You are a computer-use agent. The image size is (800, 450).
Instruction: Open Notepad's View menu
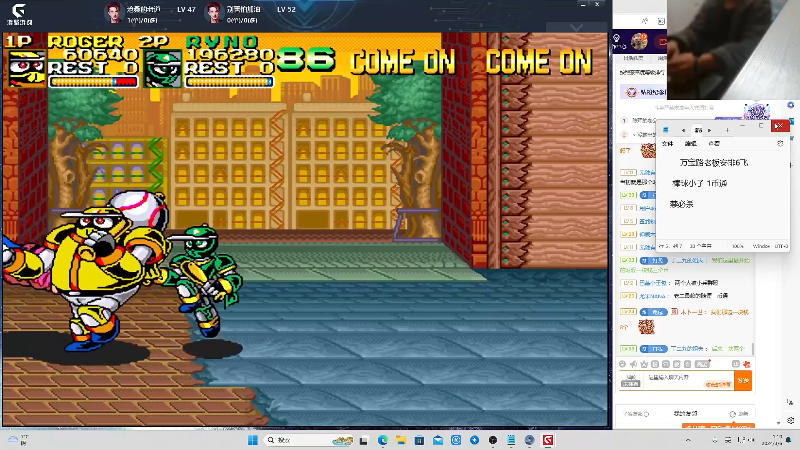point(714,143)
